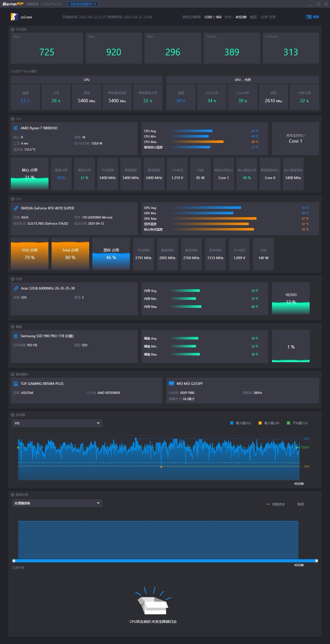Click the GPU 功耗 140 W card
The height and width of the screenshot is (644, 330).
coord(263,254)
